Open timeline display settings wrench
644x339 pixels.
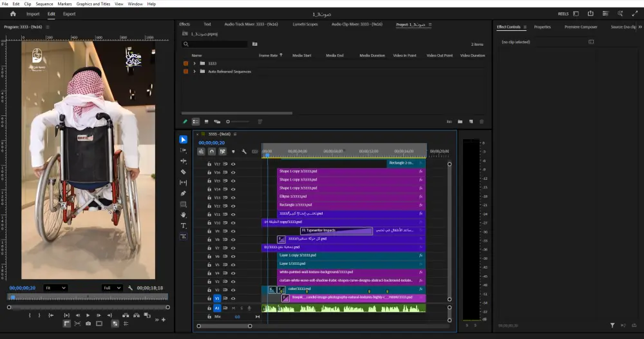(244, 152)
